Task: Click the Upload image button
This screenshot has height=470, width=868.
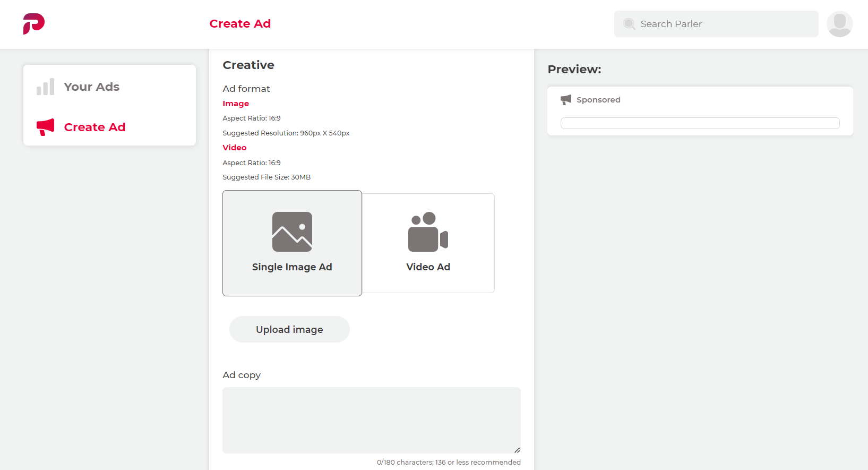Action: tap(289, 329)
